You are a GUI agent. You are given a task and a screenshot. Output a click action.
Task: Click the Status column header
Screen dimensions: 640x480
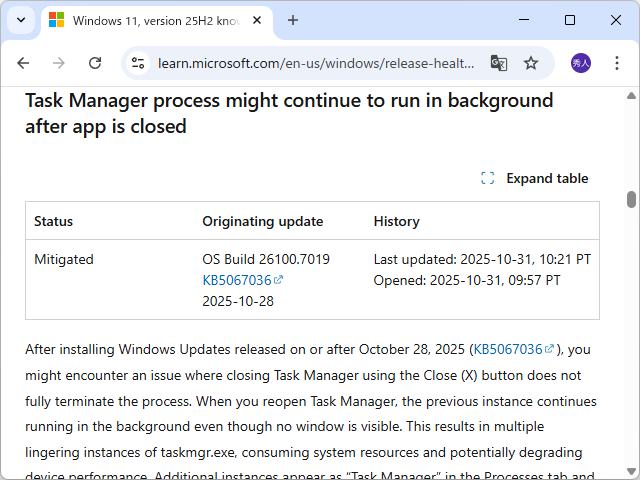[53, 221]
